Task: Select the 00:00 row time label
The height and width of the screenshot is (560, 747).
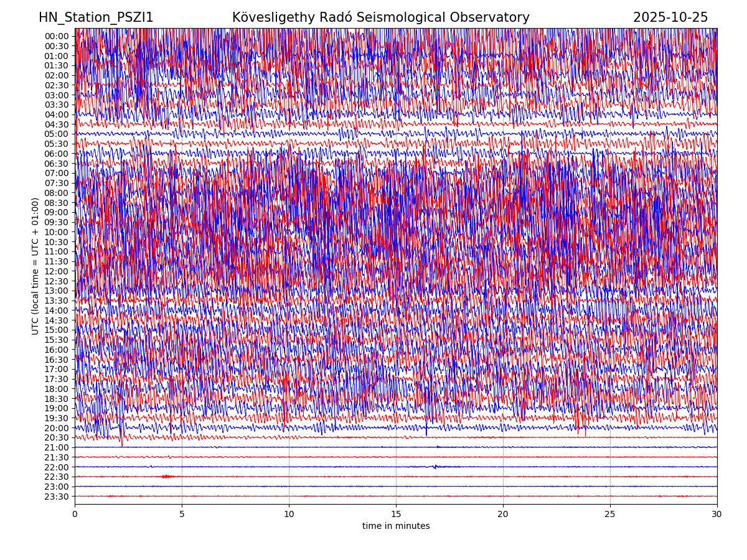Action: click(56, 36)
